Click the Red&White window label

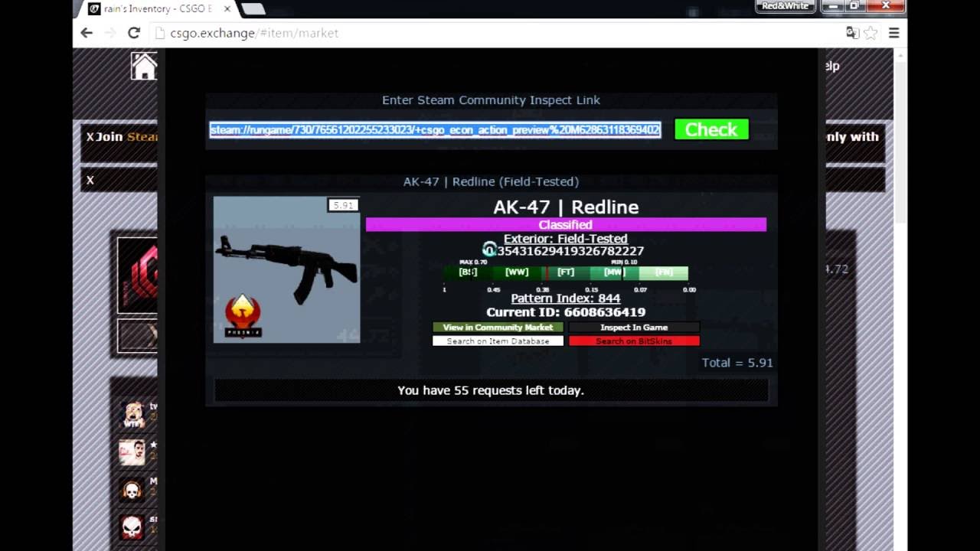pyautogui.click(x=786, y=6)
